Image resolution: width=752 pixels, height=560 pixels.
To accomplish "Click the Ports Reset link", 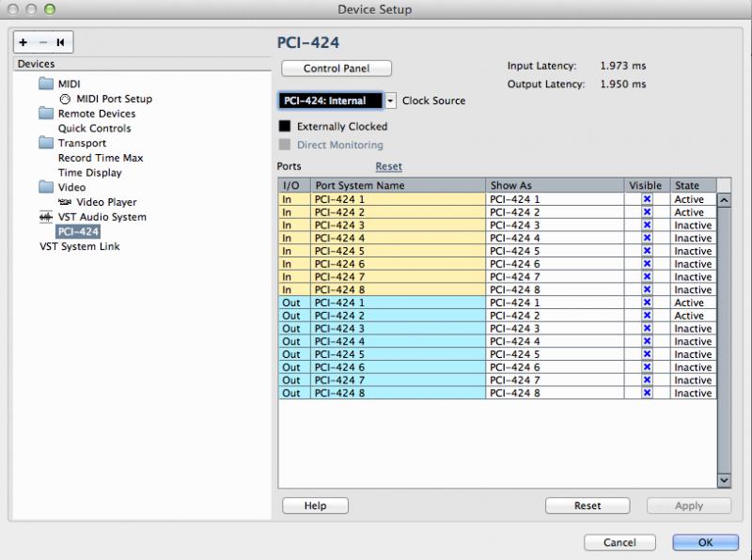I will tap(388, 166).
